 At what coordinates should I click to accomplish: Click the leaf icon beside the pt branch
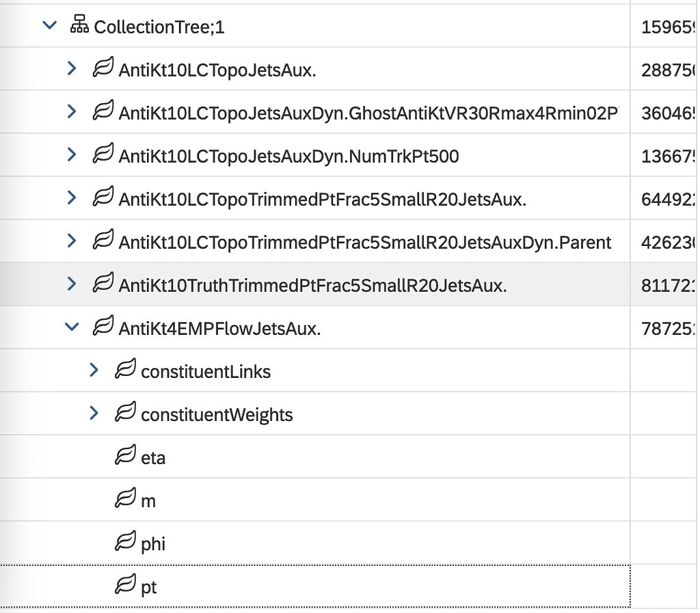[x=125, y=585]
